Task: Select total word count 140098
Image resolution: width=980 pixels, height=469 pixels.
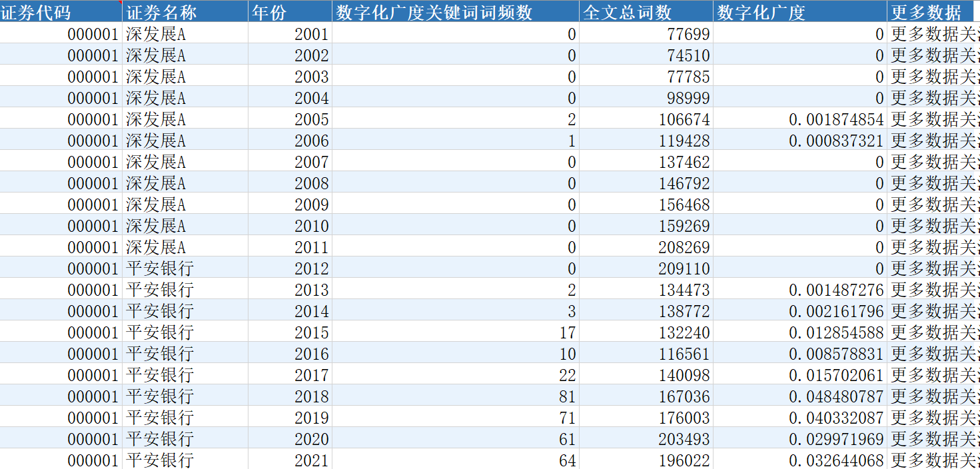Action: [x=646, y=375]
